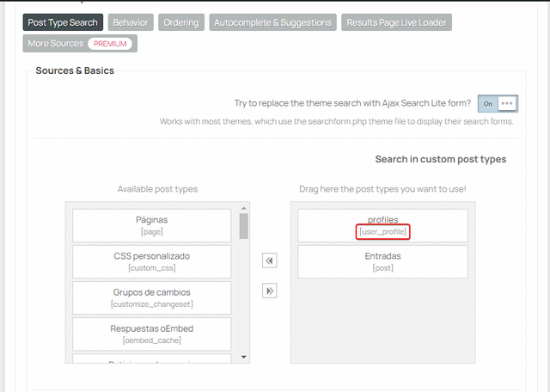Select the Respuestas oEmbed post type

click(152, 334)
